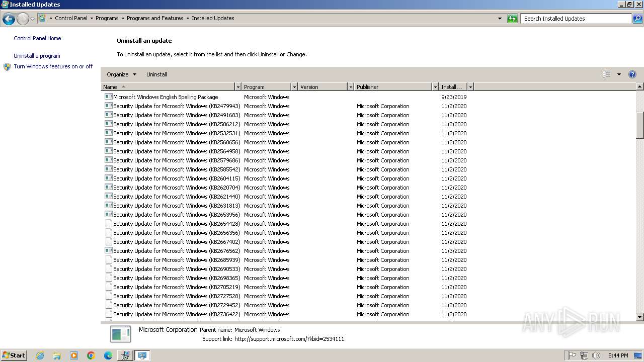
Task: Click the Start button
Action: coord(14,355)
